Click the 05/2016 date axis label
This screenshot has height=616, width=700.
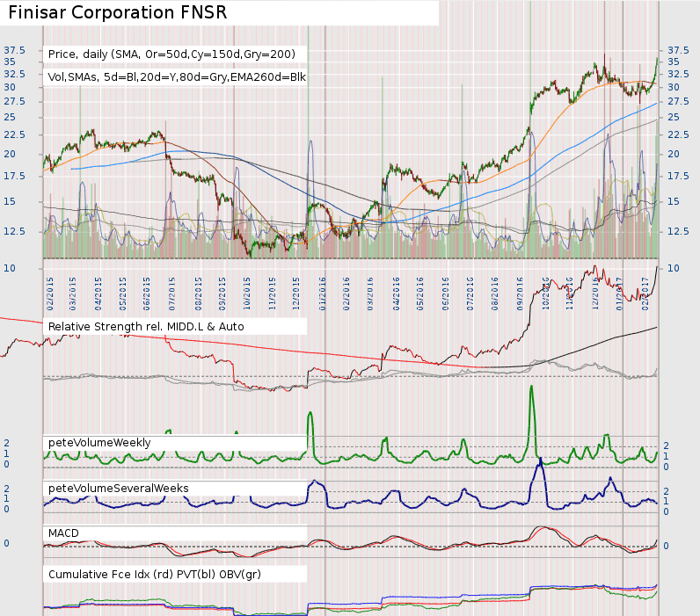coord(419,294)
